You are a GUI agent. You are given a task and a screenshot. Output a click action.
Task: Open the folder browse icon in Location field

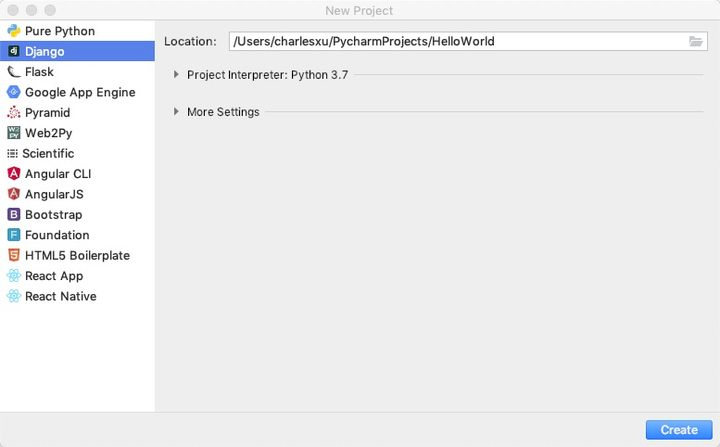click(x=696, y=41)
